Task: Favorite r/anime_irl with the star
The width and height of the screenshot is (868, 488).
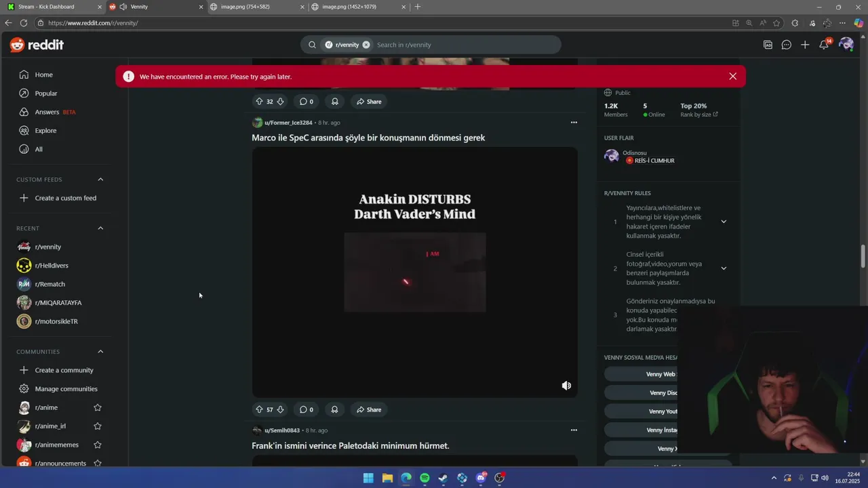Action: pyautogui.click(x=98, y=426)
